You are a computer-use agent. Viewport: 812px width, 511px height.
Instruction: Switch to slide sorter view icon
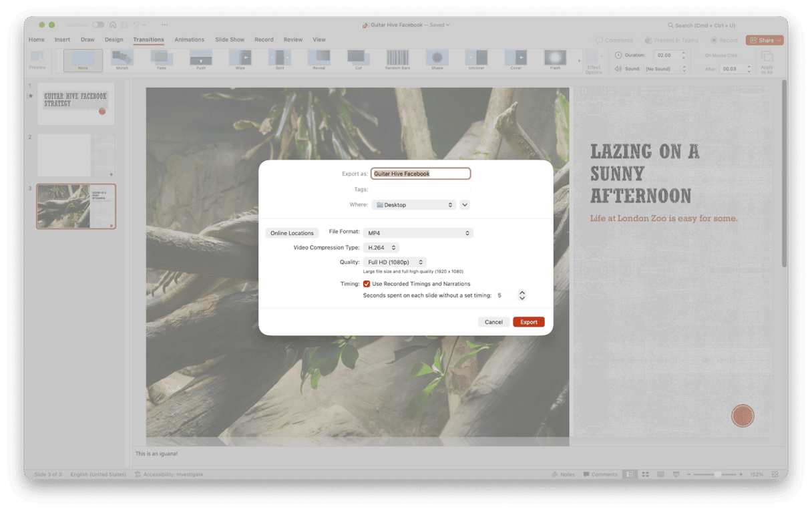pyautogui.click(x=645, y=474)
